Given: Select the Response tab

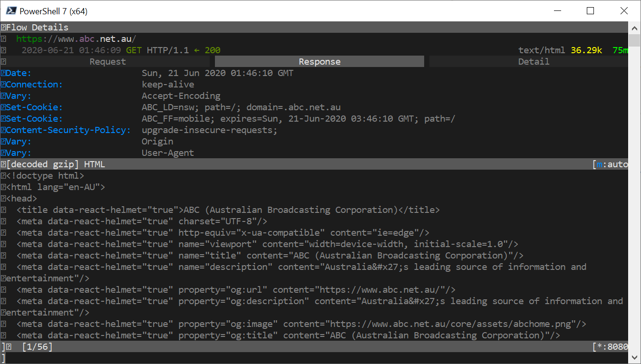Looking at the screenshot, I should pyautogui.click(x=320, y=62).
